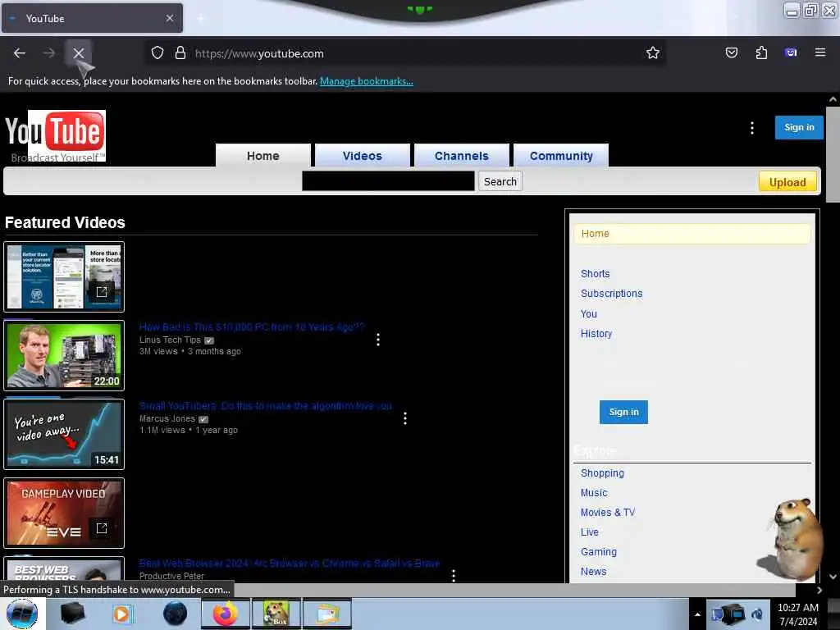Open the tracking protection shield icon
Screen dimensions: 840x630
pos(157,53)
